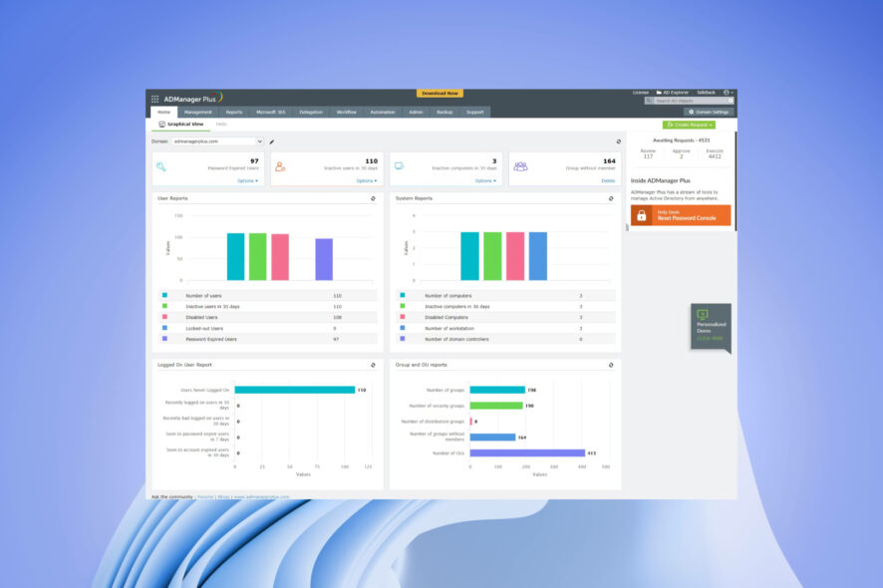This screenshot has width=883, height=588.
Task: Click the monitor icon on Personalized Demo widget
Action: pyautogui.click(x=703, y=314)
